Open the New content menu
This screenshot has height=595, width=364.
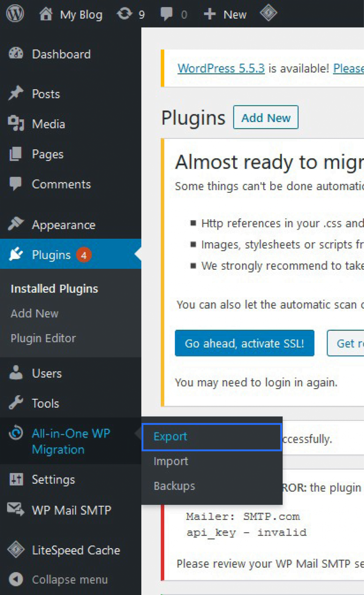[x=235, y=14]
